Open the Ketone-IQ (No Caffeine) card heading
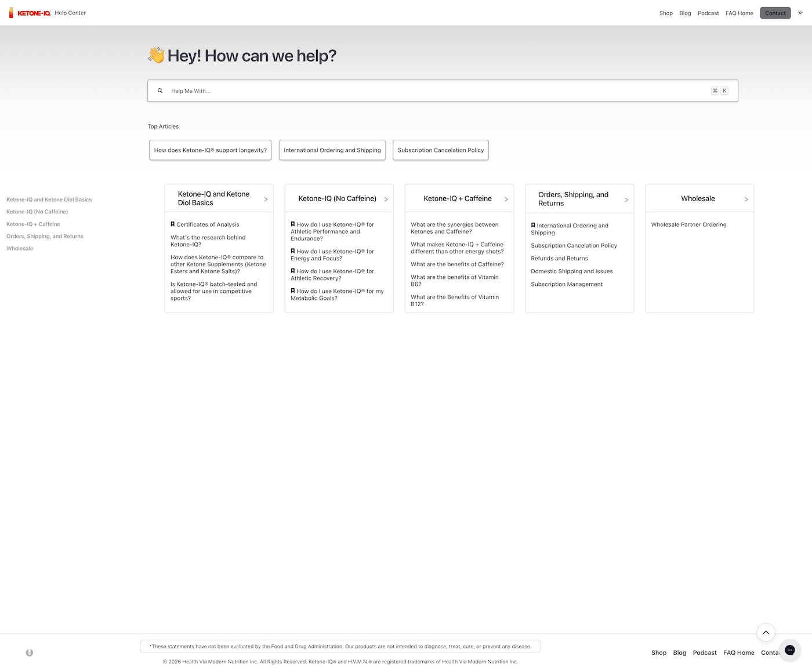 pos(337,198)
